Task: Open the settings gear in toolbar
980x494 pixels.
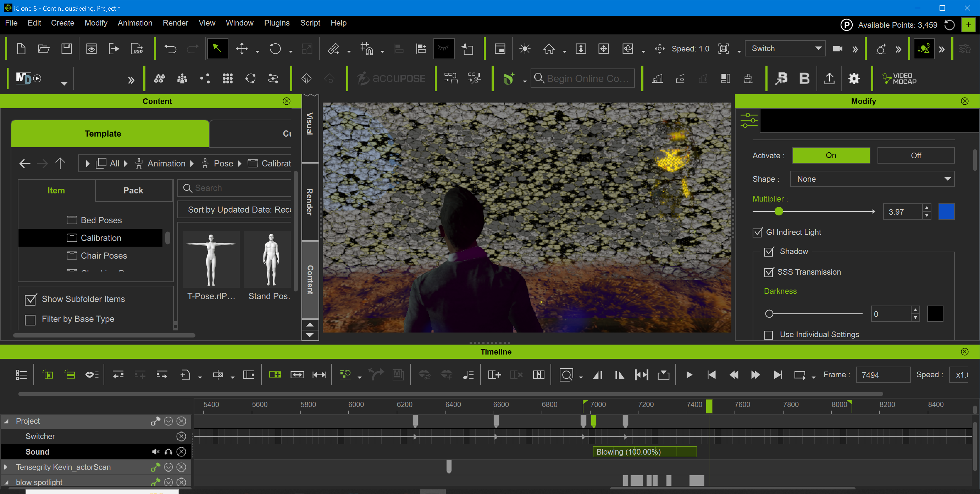Action: pos(854,78)
